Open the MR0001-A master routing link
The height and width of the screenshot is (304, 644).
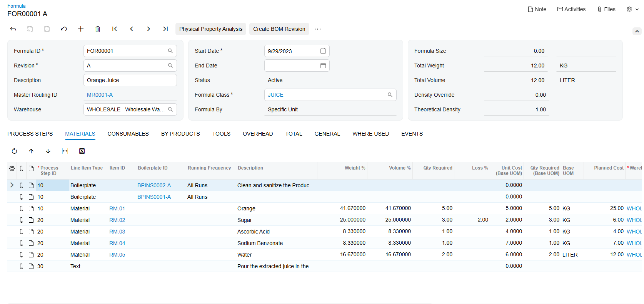[100, 95]
